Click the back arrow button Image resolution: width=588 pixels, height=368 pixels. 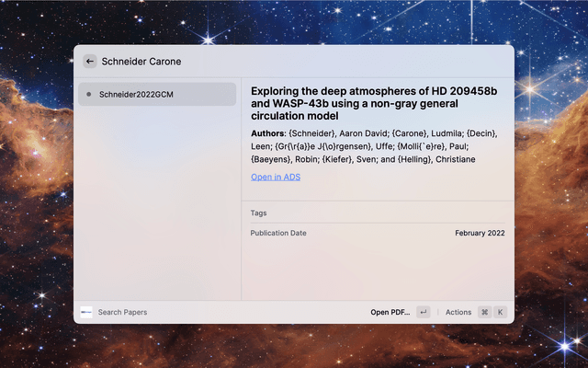coord(89,62)
